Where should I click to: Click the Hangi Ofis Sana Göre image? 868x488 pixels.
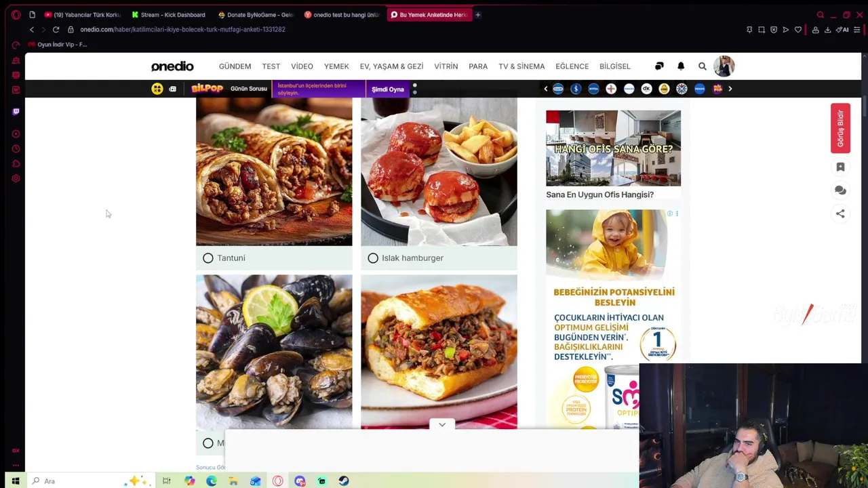coord(613,148)
